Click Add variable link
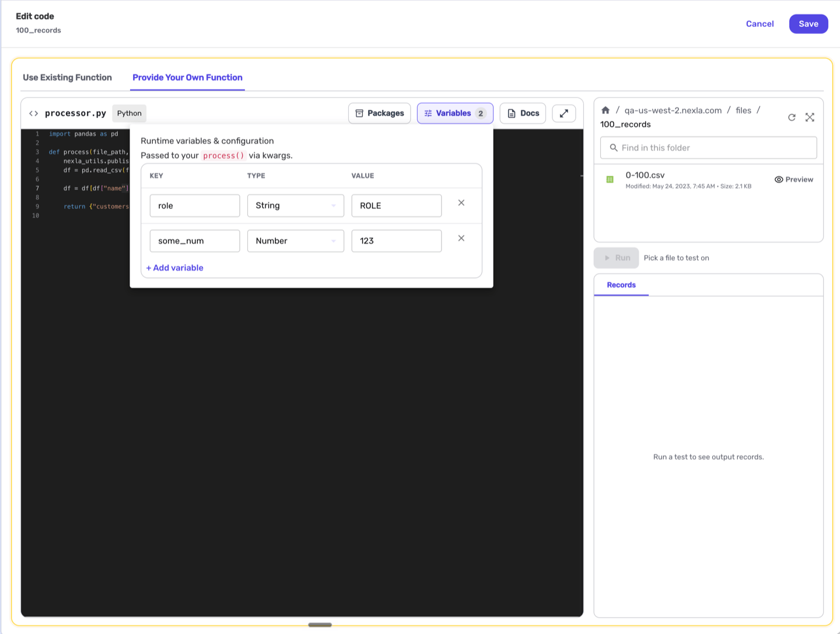The width and height of the screenshot is (840, 634). click(x=175, y=268)
